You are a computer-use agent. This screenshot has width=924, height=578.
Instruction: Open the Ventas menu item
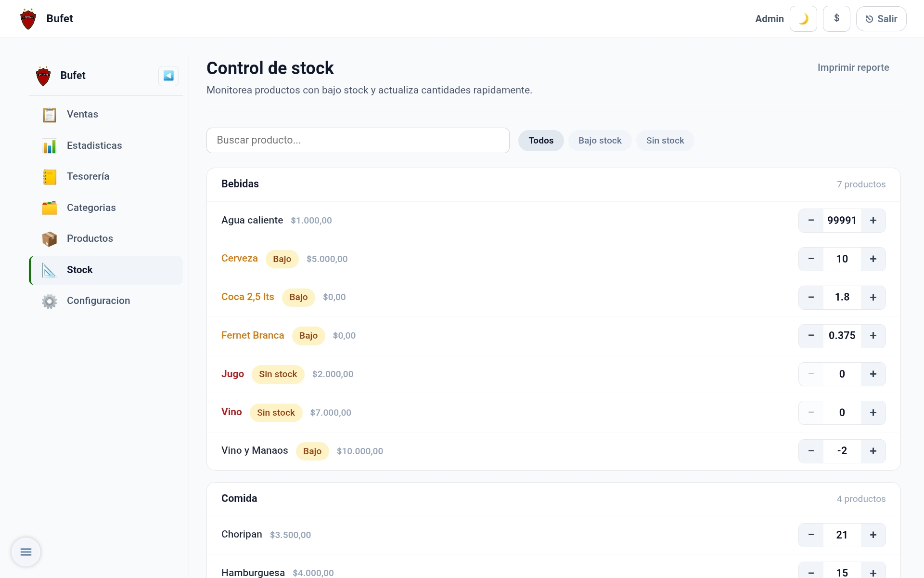coord(106,115)
